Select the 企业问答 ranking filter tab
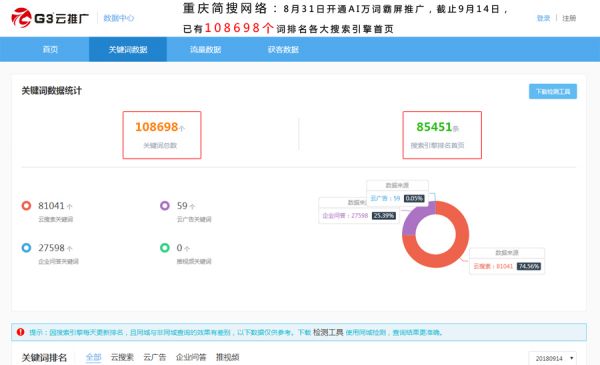 point(191,357)
